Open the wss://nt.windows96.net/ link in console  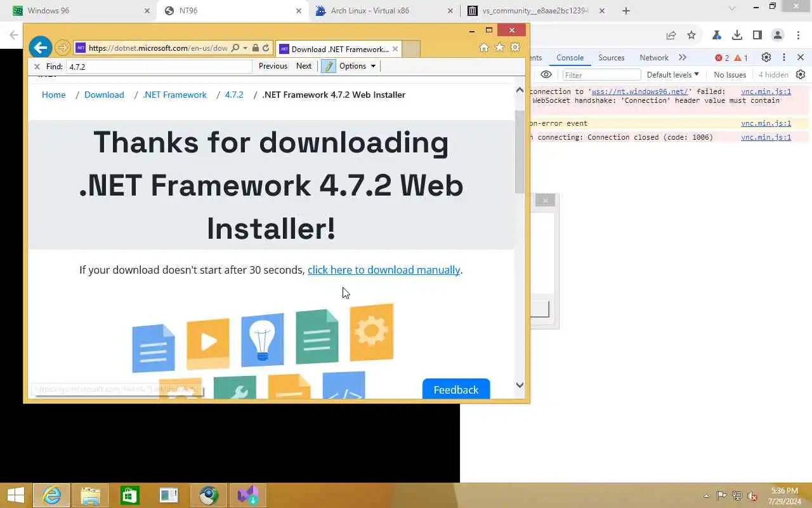coord(639,91)
